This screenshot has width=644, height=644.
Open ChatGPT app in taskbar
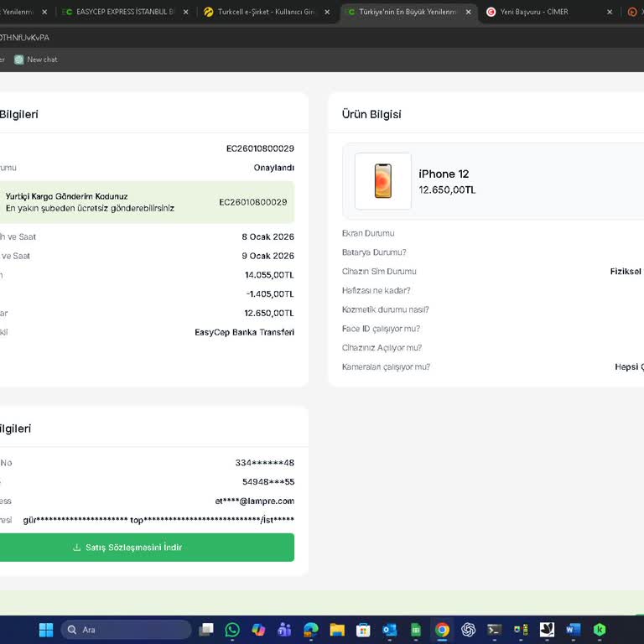click(468, 630)
